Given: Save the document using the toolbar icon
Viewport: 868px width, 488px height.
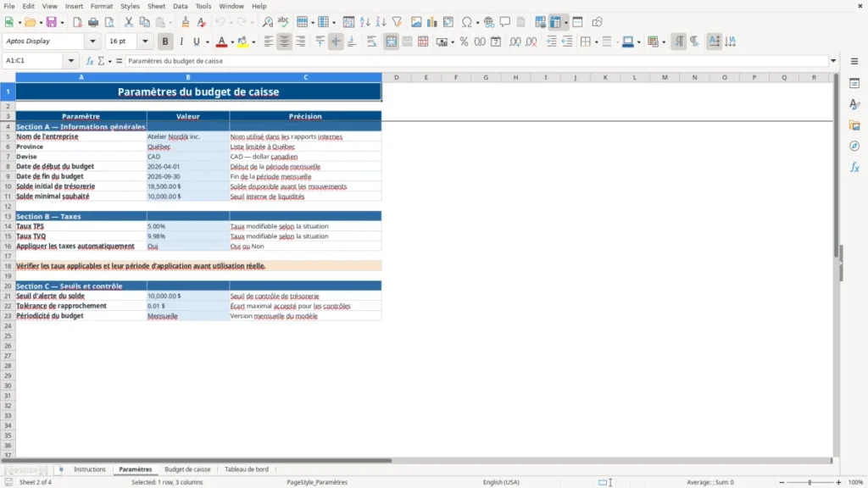Looking at the screenshot, I should (x=52, y=22).
